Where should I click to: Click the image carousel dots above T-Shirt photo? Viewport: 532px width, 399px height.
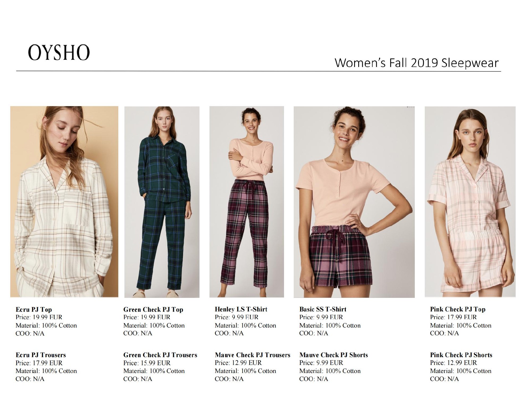[x=411, y=107]
